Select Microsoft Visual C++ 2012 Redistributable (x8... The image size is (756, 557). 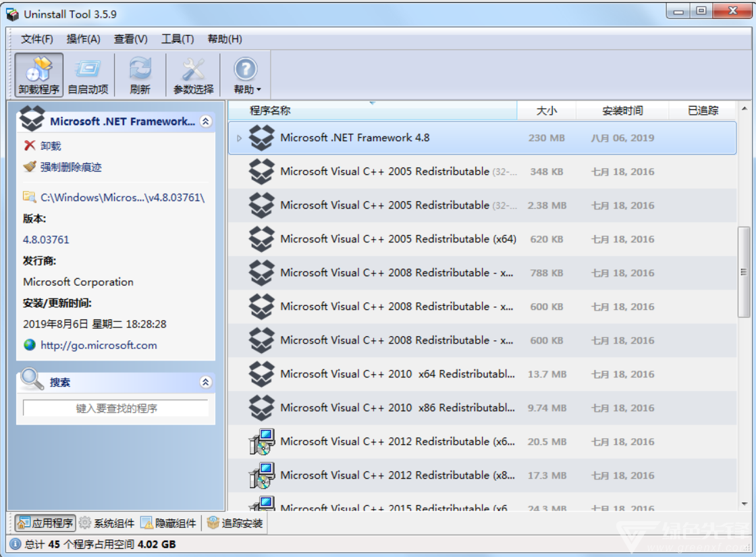point(482,475)
